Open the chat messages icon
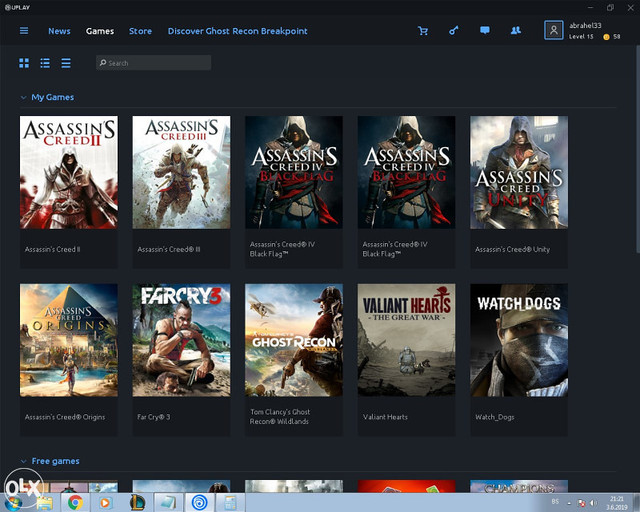Screen dimensions: 640x512 [484, 30]
